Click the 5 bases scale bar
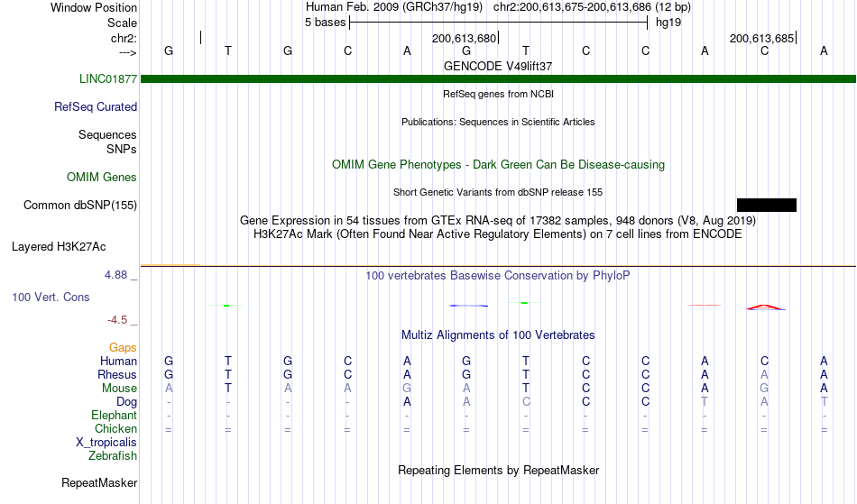This screenshot has height=504, width=857. tap(499, 23)
